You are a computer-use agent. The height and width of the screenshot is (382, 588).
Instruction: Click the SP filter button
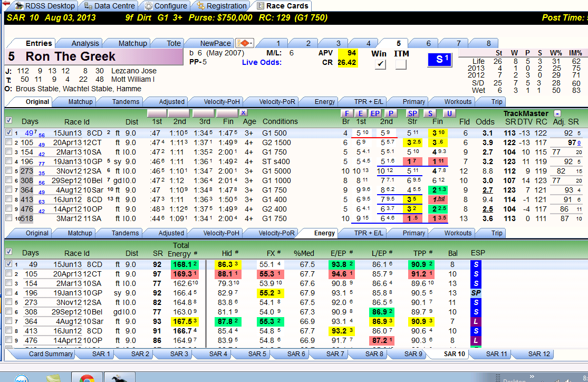(x=412, y=113)
